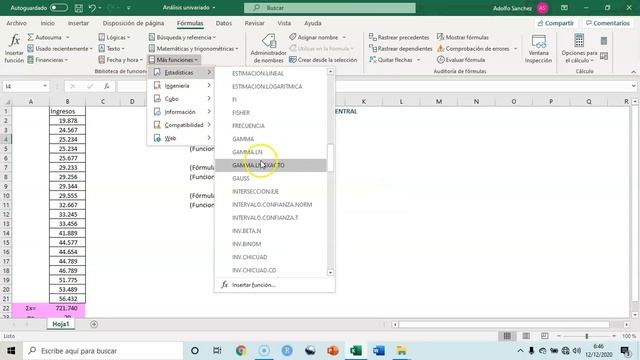Open Word from the taskbar
Screen dimensions: 640x360
378,351
